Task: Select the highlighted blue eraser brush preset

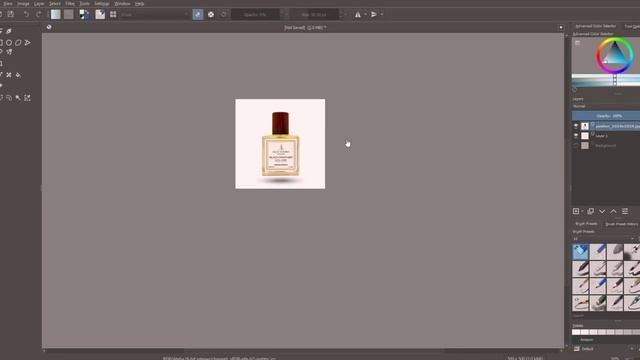Action: tap(580, 252)
